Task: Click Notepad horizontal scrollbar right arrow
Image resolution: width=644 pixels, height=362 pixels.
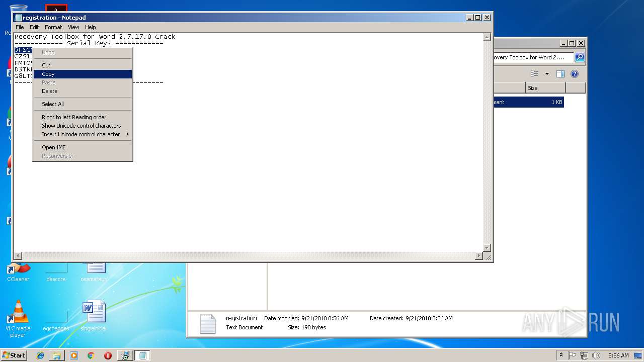Action: tap(479, 256)
